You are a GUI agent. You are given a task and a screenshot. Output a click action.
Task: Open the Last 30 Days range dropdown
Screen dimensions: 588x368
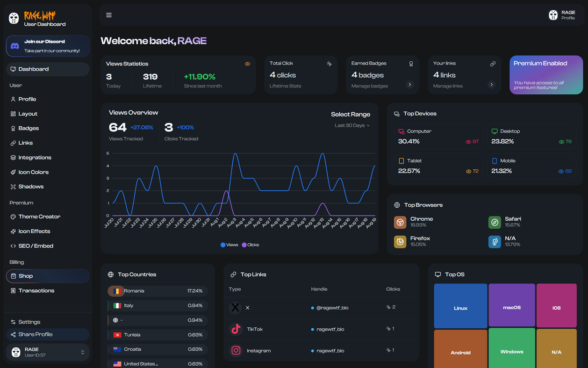352,125
